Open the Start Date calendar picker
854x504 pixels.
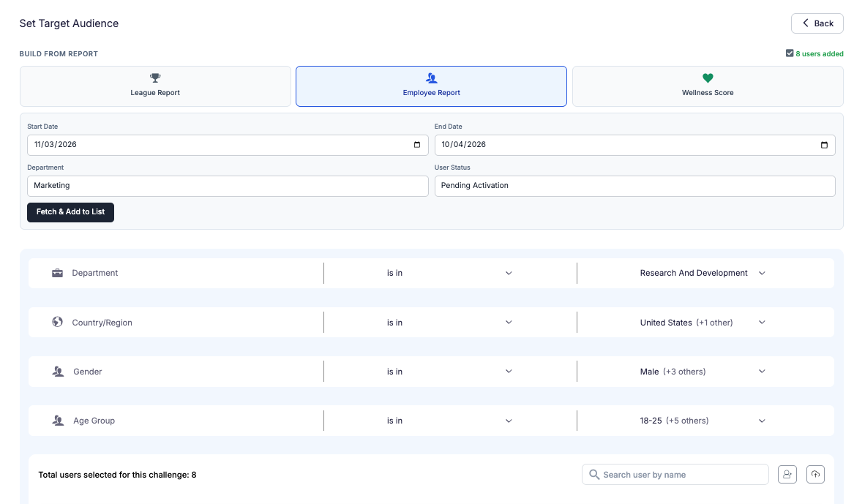pos(419,145)
